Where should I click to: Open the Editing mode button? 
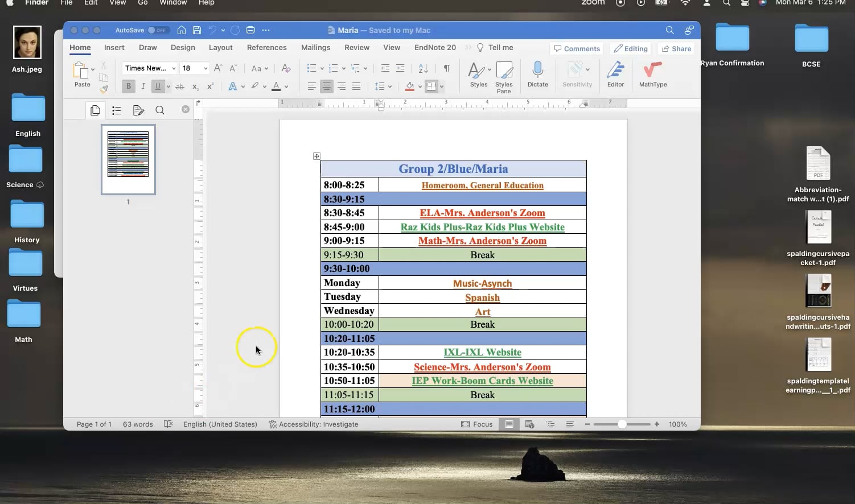[x=631, y=48]
